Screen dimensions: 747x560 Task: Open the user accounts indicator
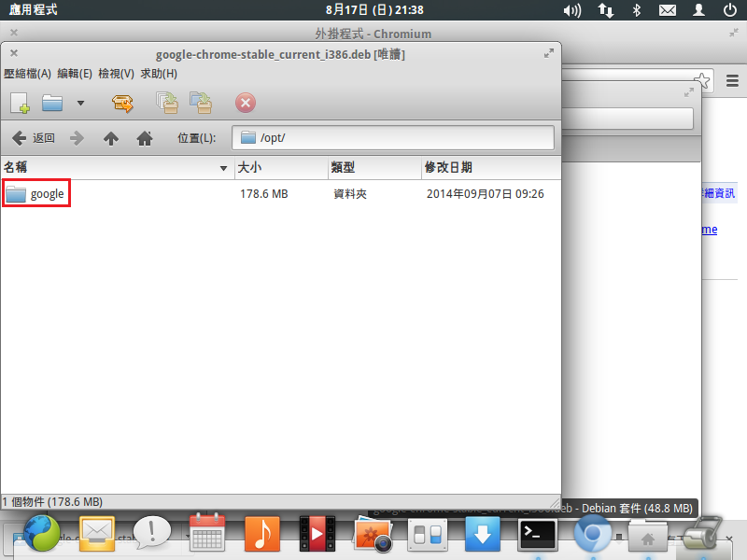point(698,10)
